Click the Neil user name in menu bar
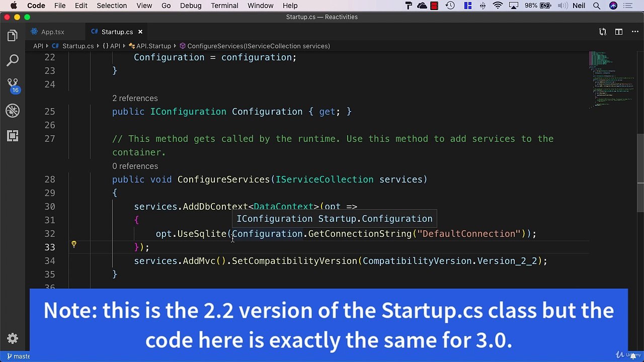644x362 pixels. tap(580, 6)
